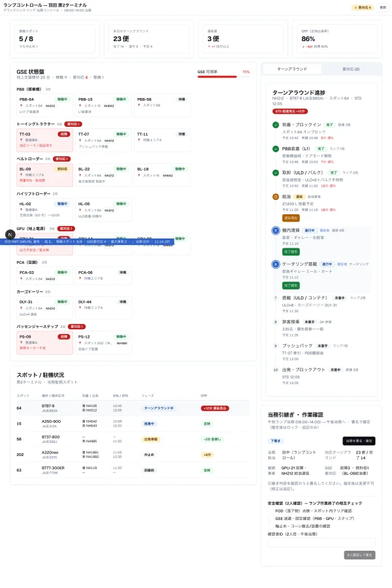This screenshot has height=588, width=392.
Task: Click the 故障 status badge on TT-03
Action: (64, 134)
